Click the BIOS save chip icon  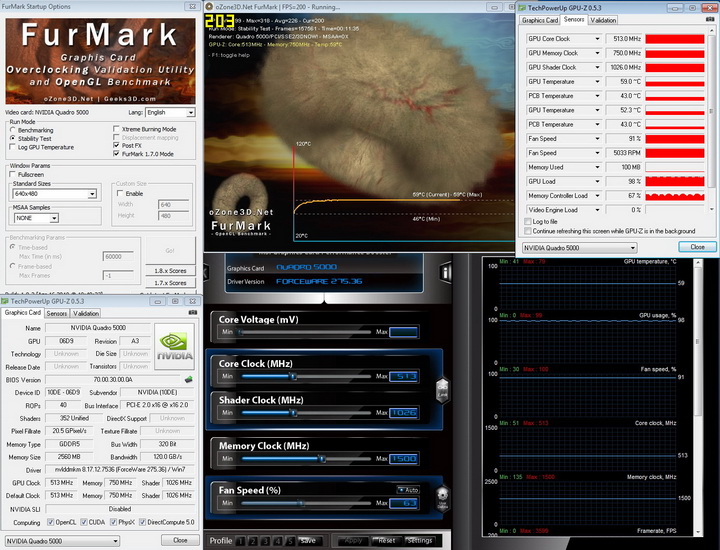pos(188,380)
